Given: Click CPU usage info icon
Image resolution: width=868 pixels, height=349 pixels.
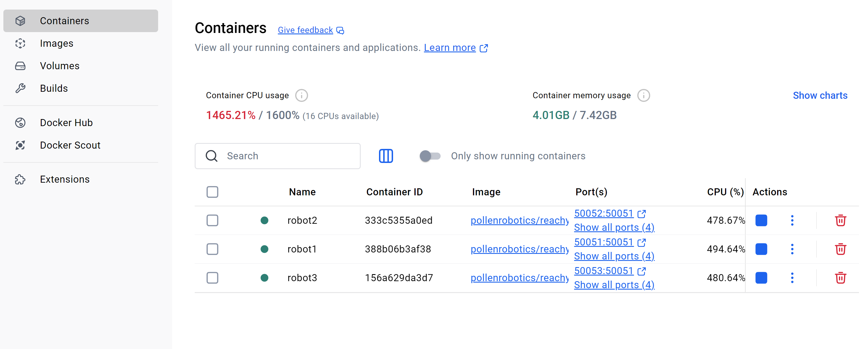Looking at the screenshot, I should click(x=301, y=95).
